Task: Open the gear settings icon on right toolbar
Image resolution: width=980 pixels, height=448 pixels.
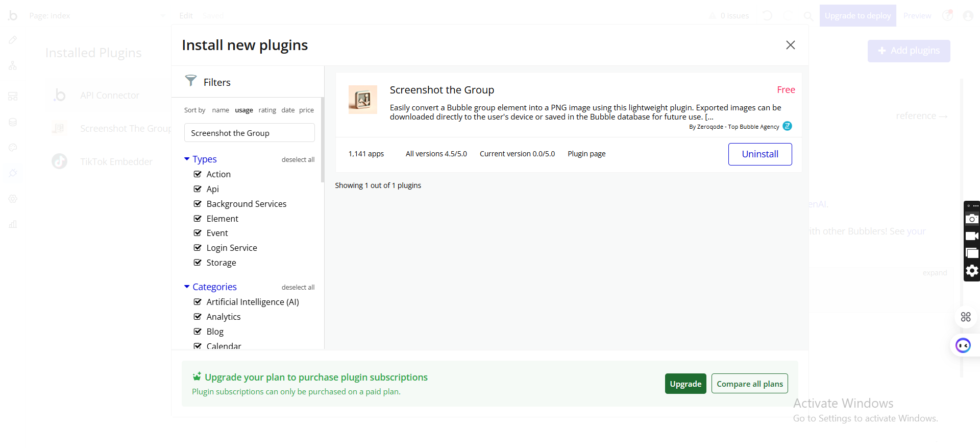Action: coord(972,271)
